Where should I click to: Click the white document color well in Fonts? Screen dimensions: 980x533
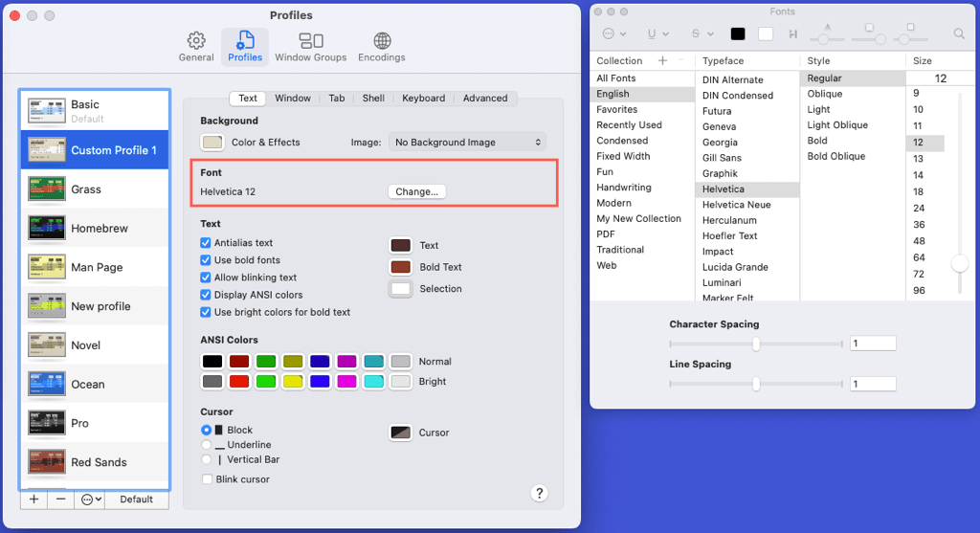tap(766, 33)
